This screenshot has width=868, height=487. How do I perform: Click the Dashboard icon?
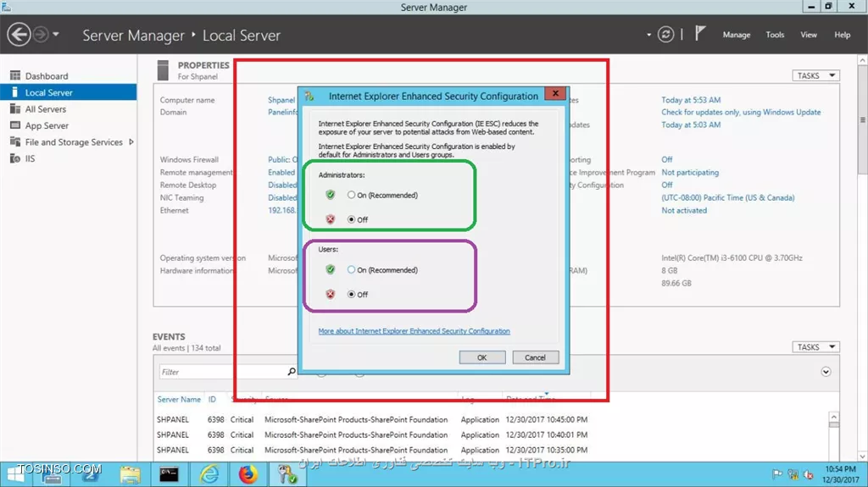[15, 75]
